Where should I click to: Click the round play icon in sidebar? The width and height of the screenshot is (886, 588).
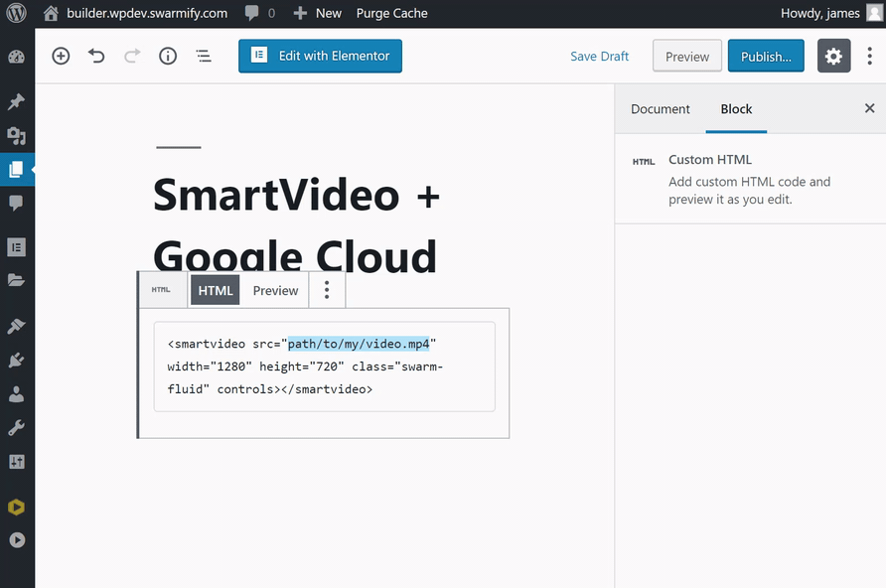17,540
